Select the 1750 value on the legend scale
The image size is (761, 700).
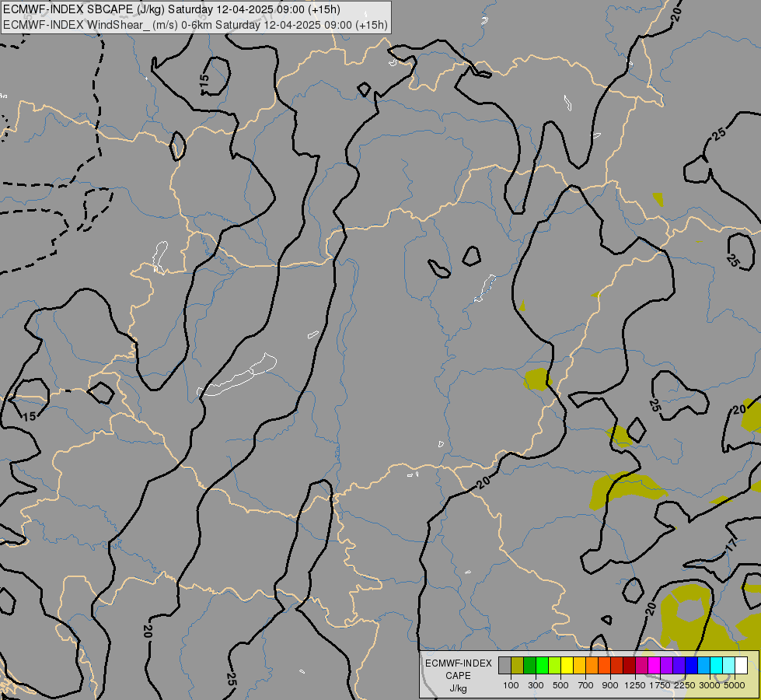660,685
